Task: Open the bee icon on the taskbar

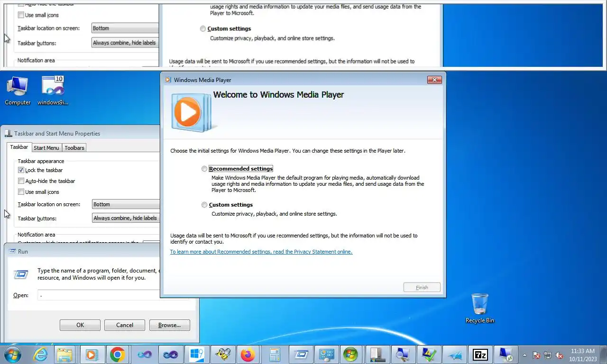Action: (222, 355)
